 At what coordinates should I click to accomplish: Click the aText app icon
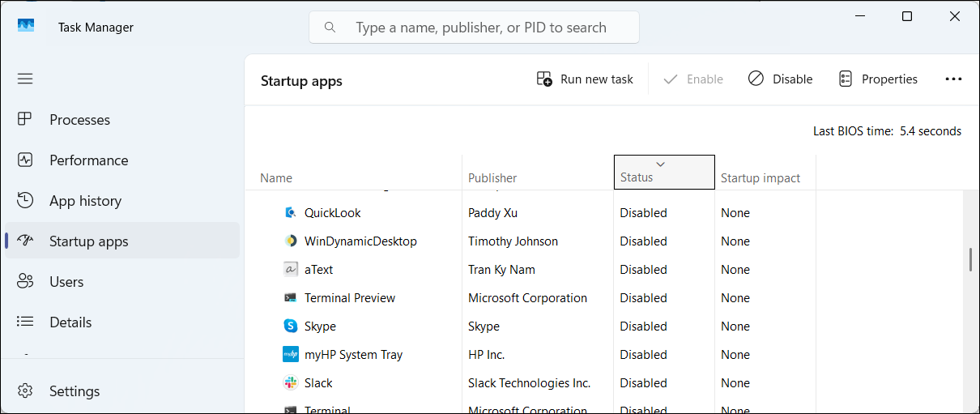click(x=291, y=270)
